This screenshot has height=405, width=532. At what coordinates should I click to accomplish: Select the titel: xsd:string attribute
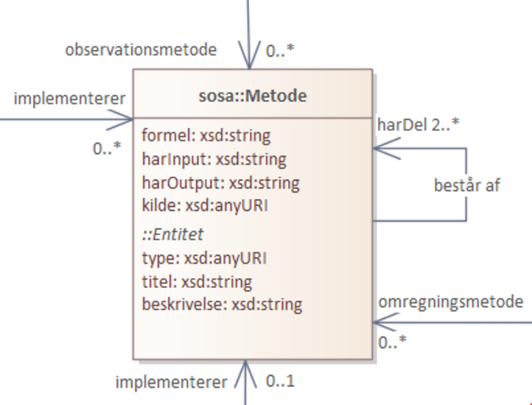click(x=197, y=282)
